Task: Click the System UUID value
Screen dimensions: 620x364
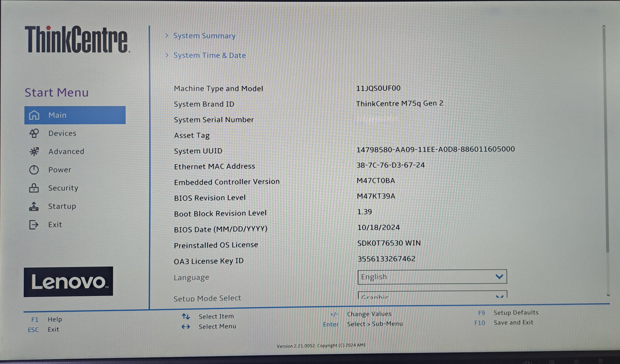Action: click(x=436, y=149)
